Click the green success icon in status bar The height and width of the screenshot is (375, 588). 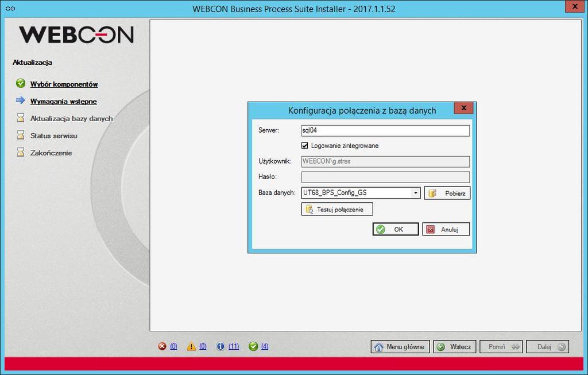[253, 346]
